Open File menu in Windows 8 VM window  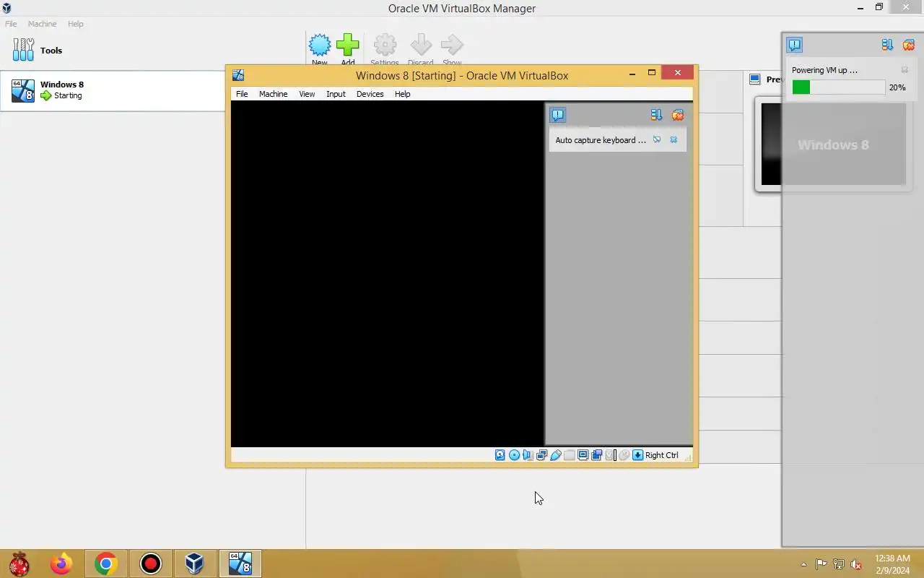(x=242, y=94)
